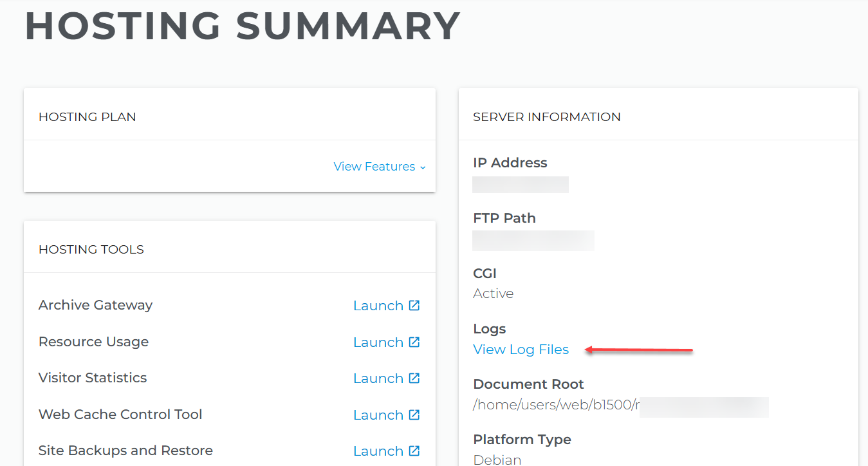Click the HOSTING SUMMARY page heading
Image resolution: width=868 pixels, height=466 pixels.
pos(243,26)
